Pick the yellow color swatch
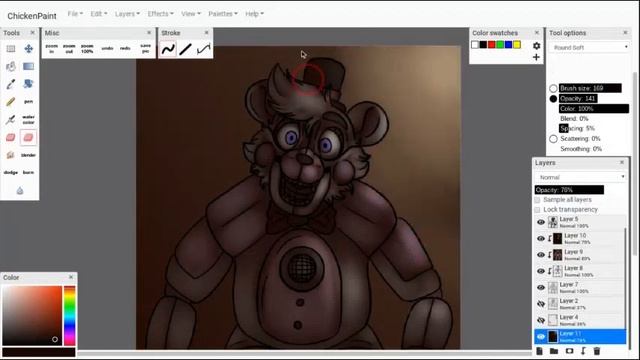 click(x=517, y=44)
